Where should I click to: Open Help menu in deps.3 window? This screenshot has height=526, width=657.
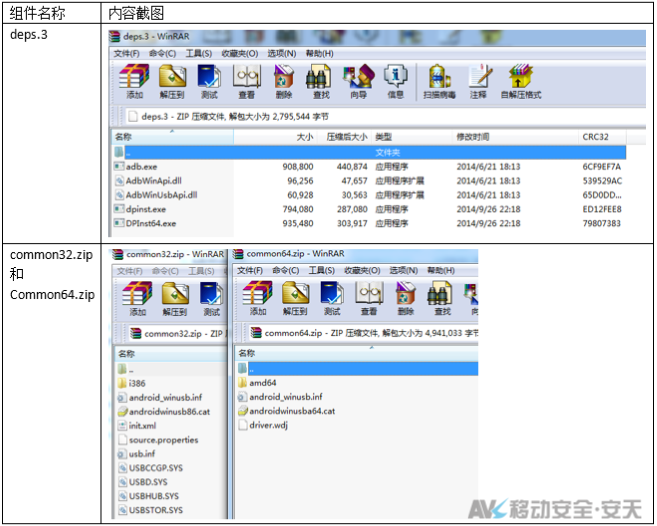320,54
